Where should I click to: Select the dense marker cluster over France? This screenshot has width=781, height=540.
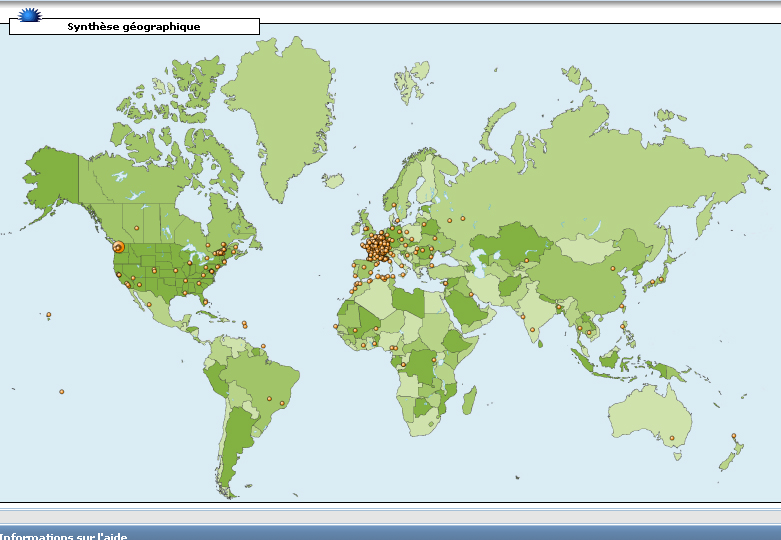pos(377,247)
